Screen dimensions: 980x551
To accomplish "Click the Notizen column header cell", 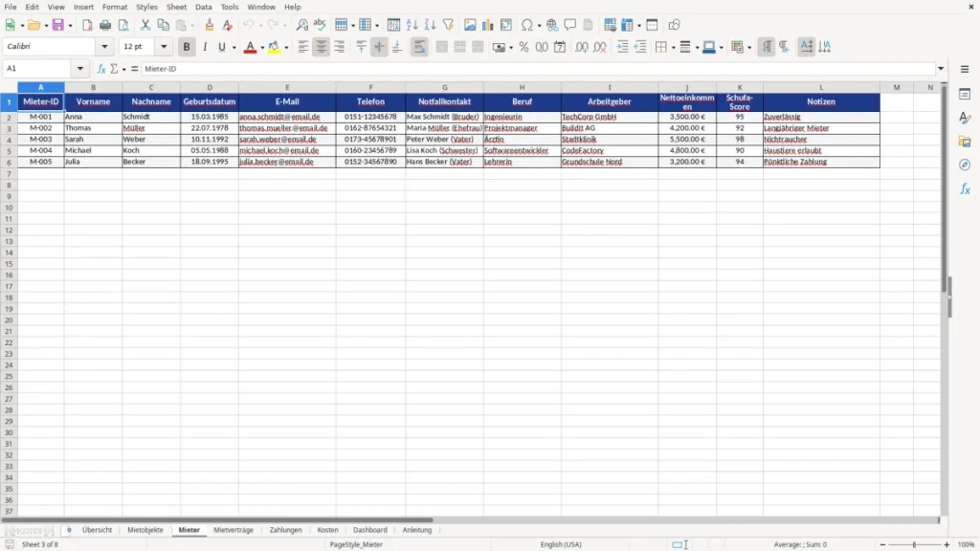I will [821, 101].
